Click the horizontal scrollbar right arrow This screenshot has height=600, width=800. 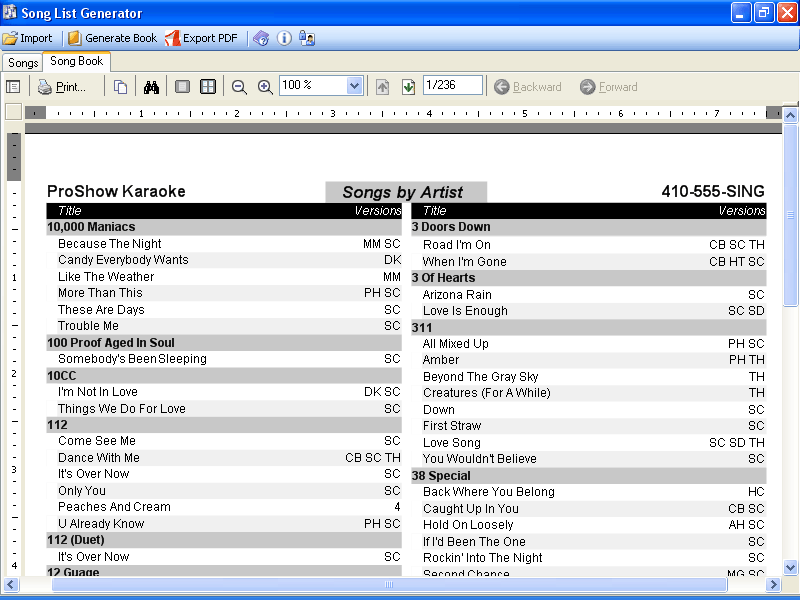(773, 584)
